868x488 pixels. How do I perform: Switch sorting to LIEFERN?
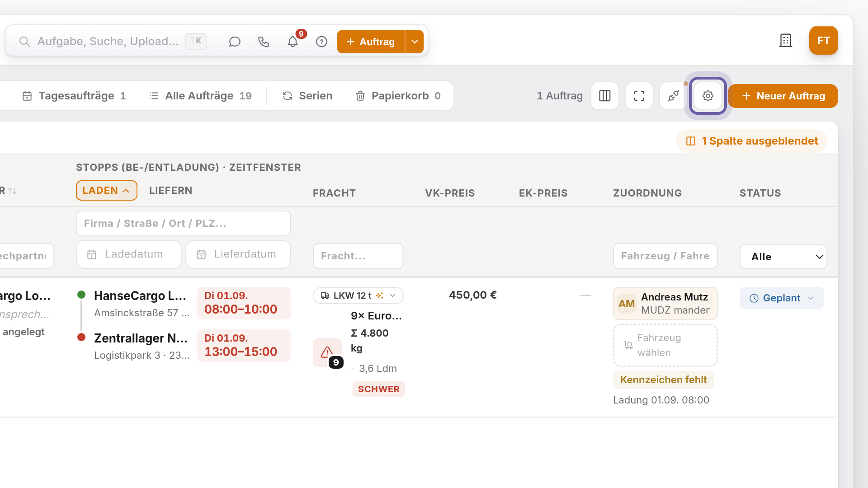coord(170,191)
